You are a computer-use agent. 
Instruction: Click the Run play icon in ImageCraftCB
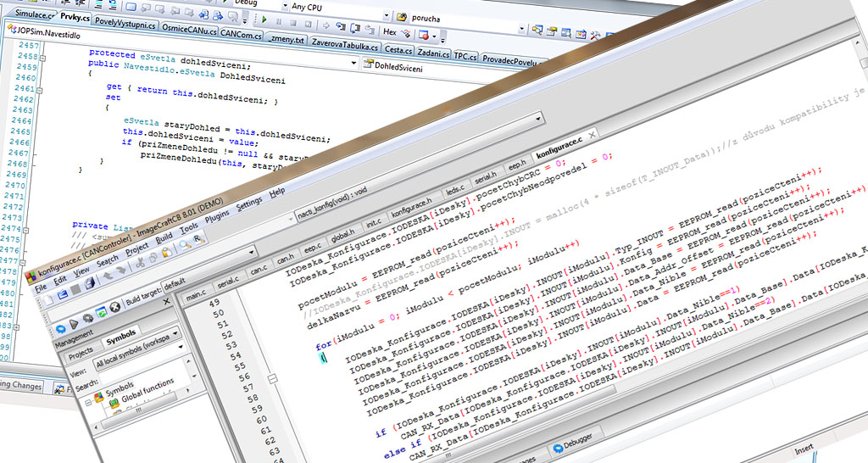[75, 324]
